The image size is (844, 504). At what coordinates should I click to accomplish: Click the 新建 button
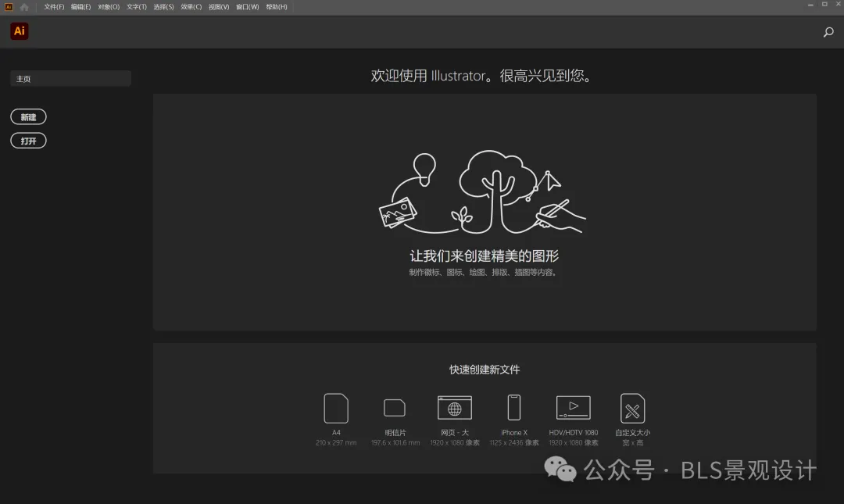tap(29, 117)
